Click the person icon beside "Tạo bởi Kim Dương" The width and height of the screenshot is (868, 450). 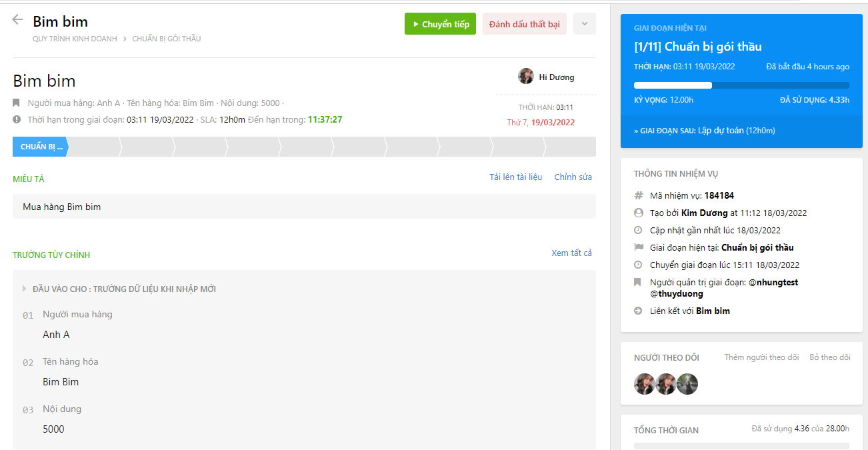(x=638, y=213)
